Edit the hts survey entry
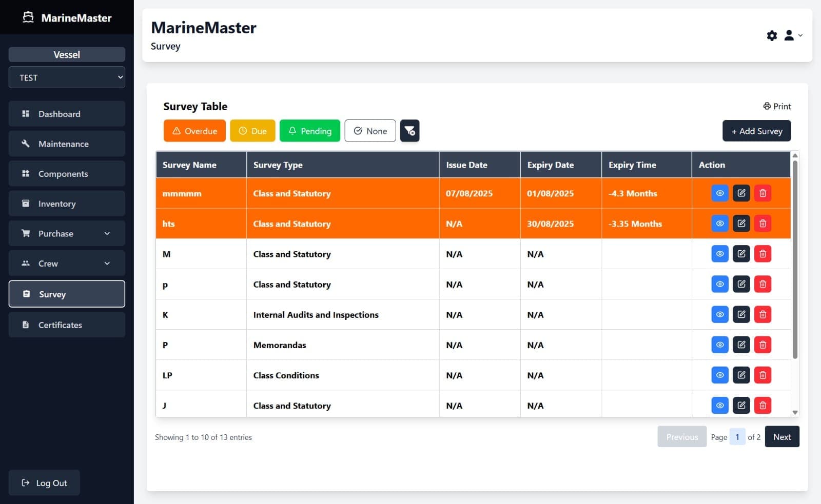 741,224
